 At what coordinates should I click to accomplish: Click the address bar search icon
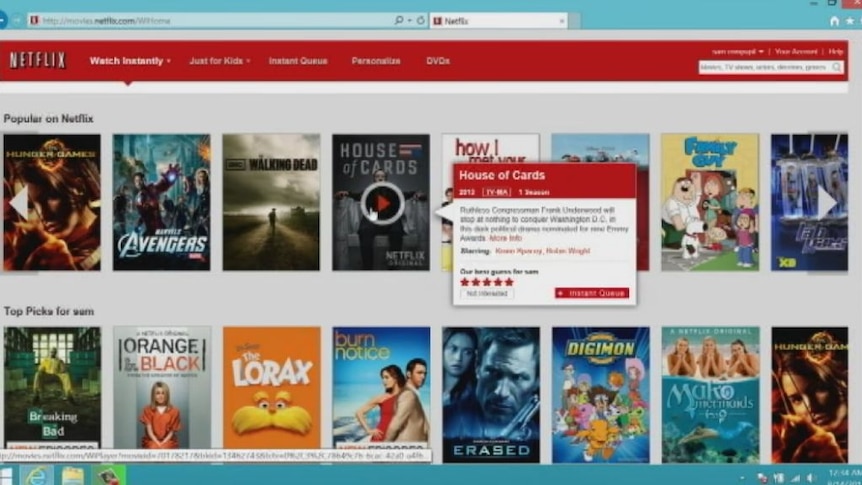coord(399,20)
